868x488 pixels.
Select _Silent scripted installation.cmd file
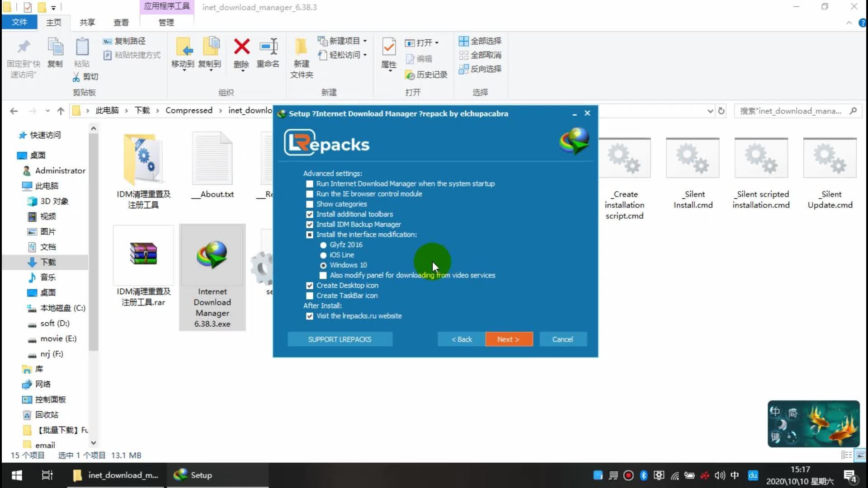[761, 174]
